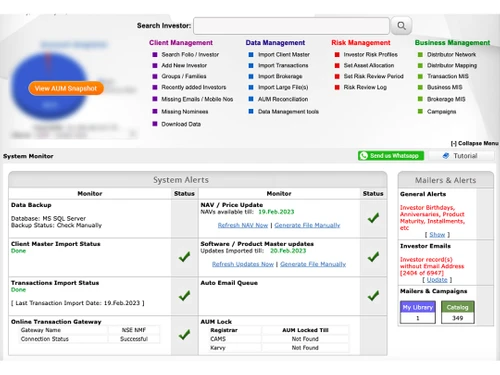Viewport: 500px width, 375px height.
Task: Open Import Transactions
Action: [283, 65]
